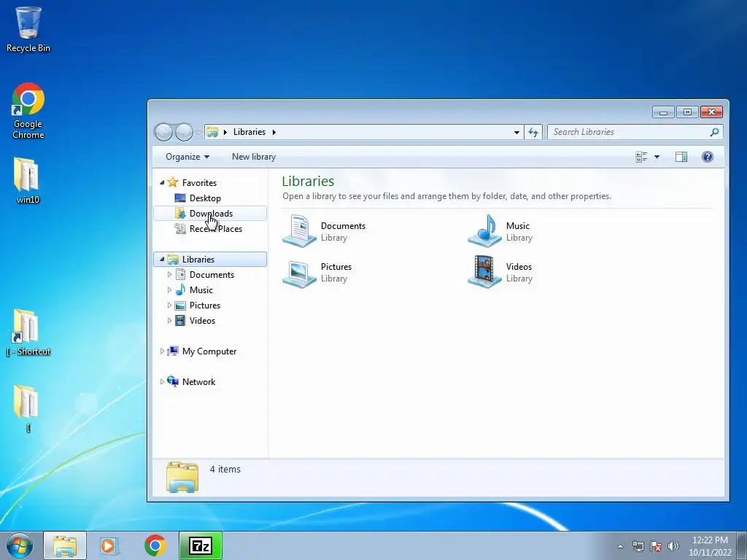Open Downloads under Favorites

point(210,214)
